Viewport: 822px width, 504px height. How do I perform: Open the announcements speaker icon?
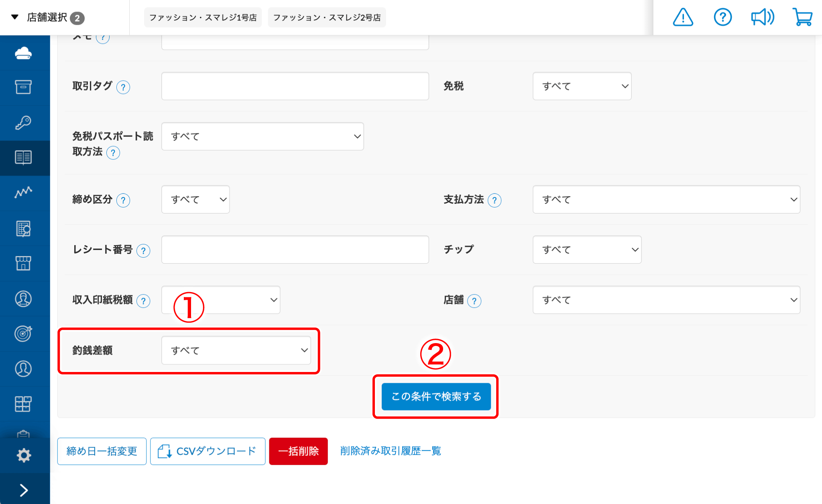click(762, 17)
